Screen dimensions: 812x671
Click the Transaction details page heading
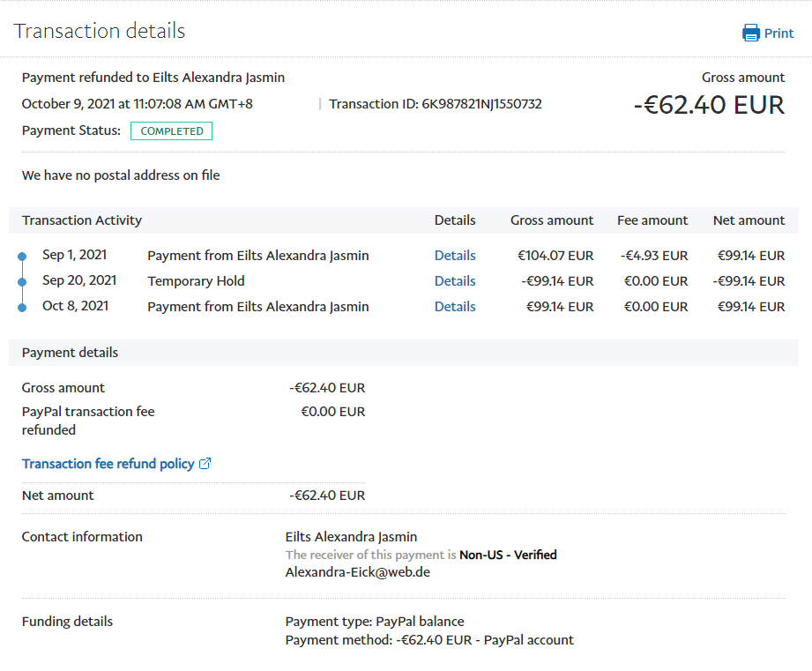pos(100,31)
